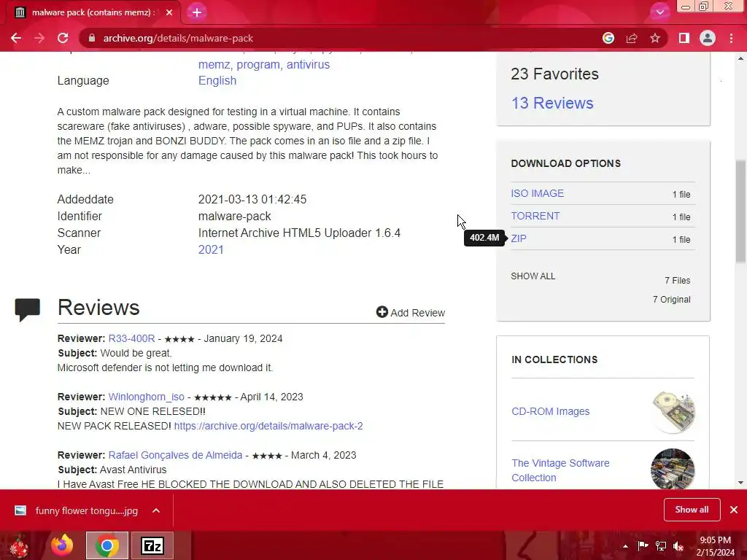Open the side panel icon
Screen dimensions: 747x560
(x=684, y=38)
